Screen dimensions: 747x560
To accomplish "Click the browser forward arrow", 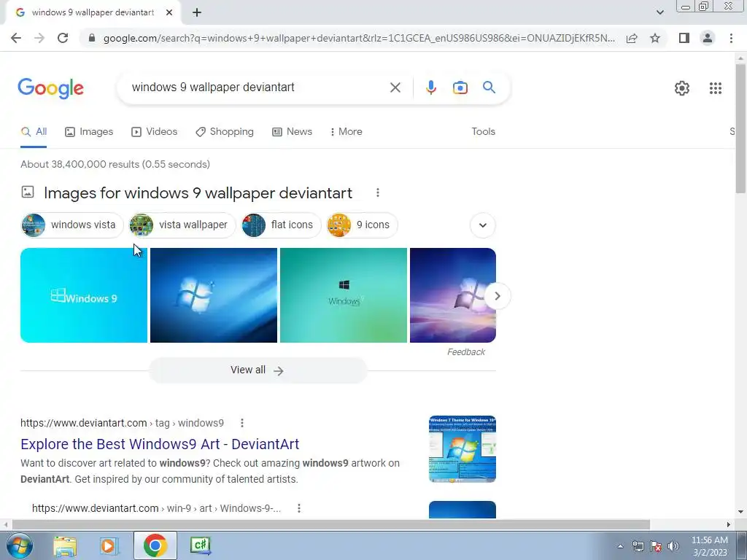I will [x=39, y=38].
